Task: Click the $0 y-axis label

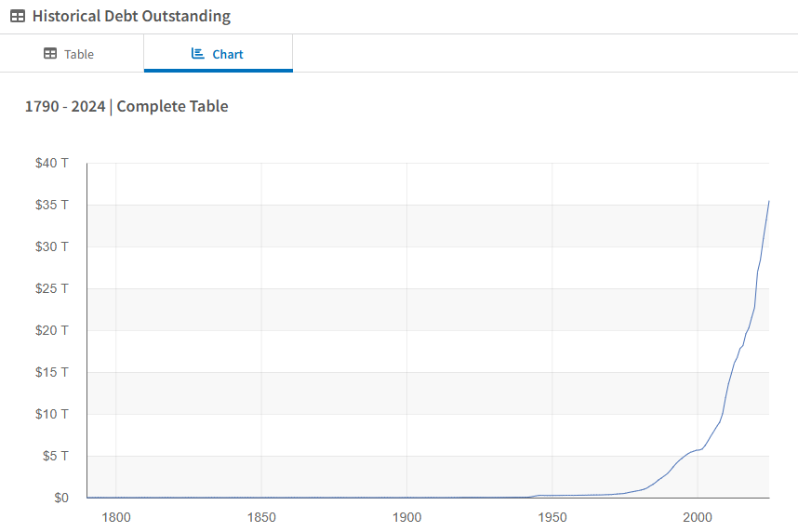Action: pyautogui.click(x=60, y=498)
